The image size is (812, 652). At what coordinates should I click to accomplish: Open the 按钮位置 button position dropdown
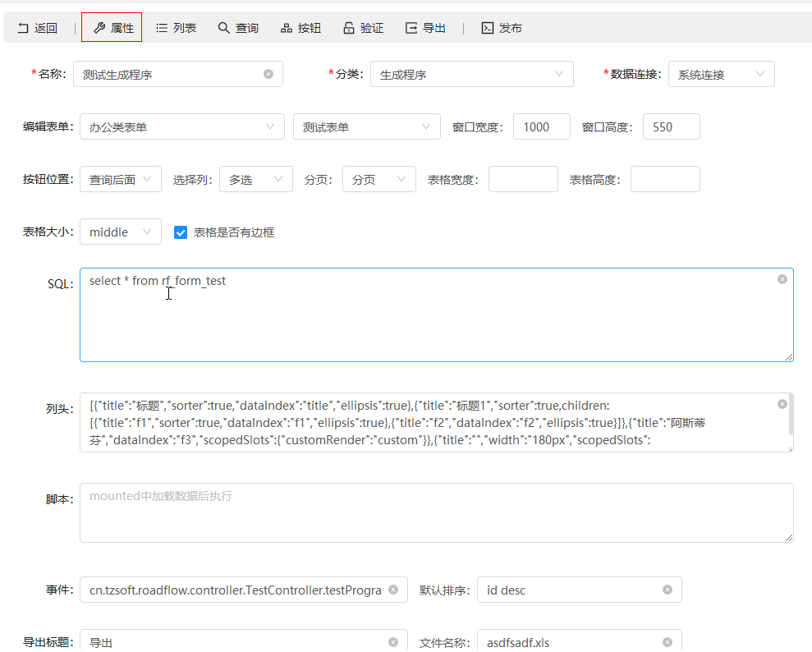tap(121, 179)
